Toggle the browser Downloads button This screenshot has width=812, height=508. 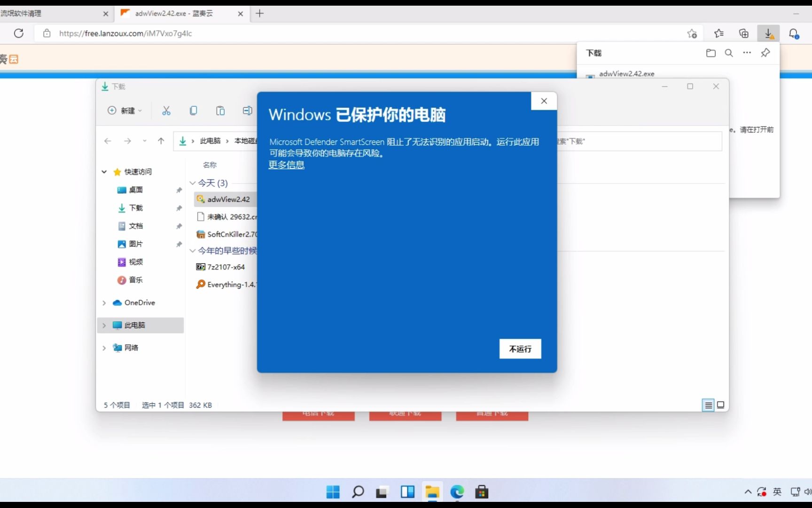pos(769,33)
